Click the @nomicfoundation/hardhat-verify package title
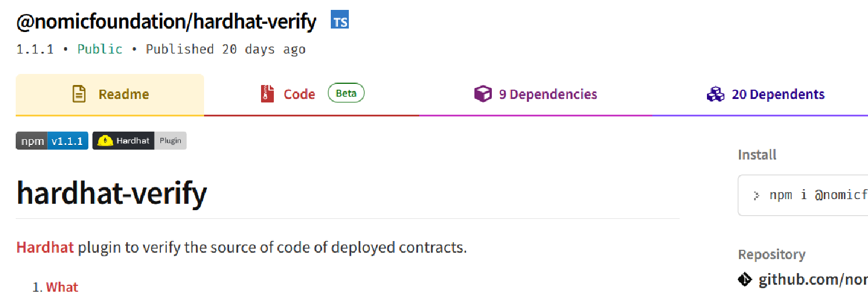868x301 pixels. click(166, 22)
